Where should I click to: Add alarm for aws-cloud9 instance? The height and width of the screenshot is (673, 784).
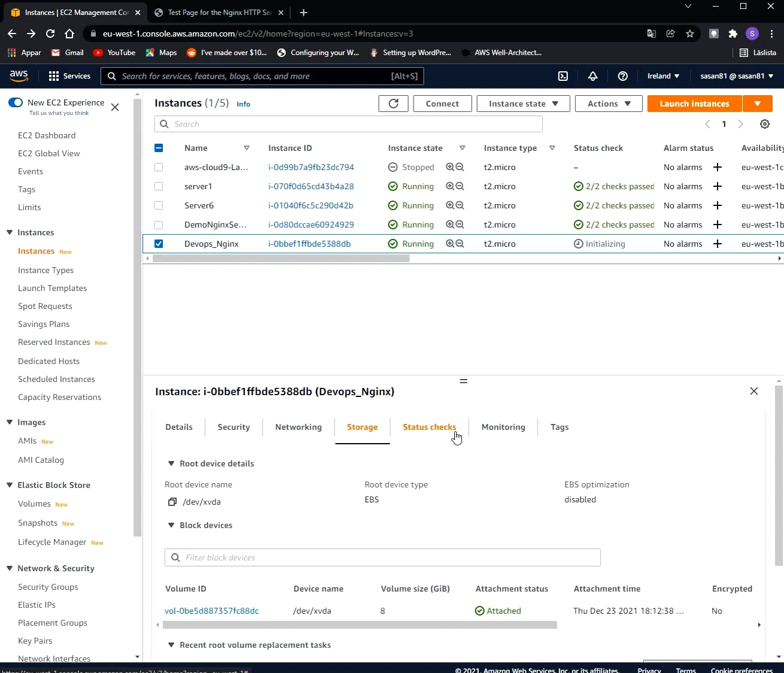pyautogui.click(x=718, y=167)
